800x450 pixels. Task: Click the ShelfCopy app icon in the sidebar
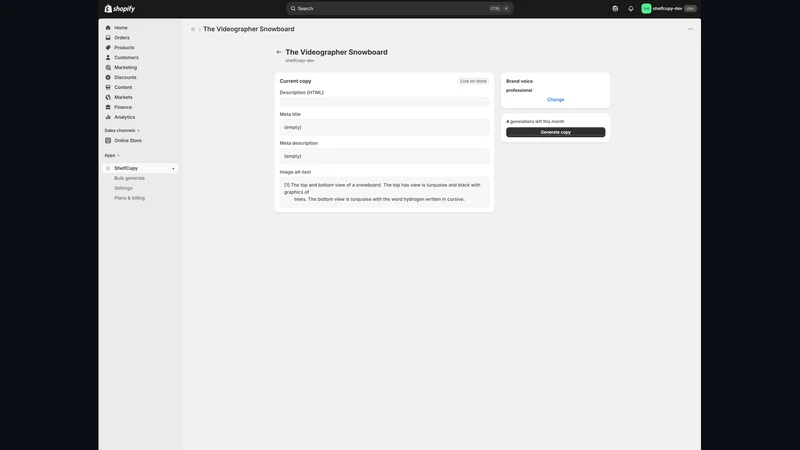tap(108, 168)
